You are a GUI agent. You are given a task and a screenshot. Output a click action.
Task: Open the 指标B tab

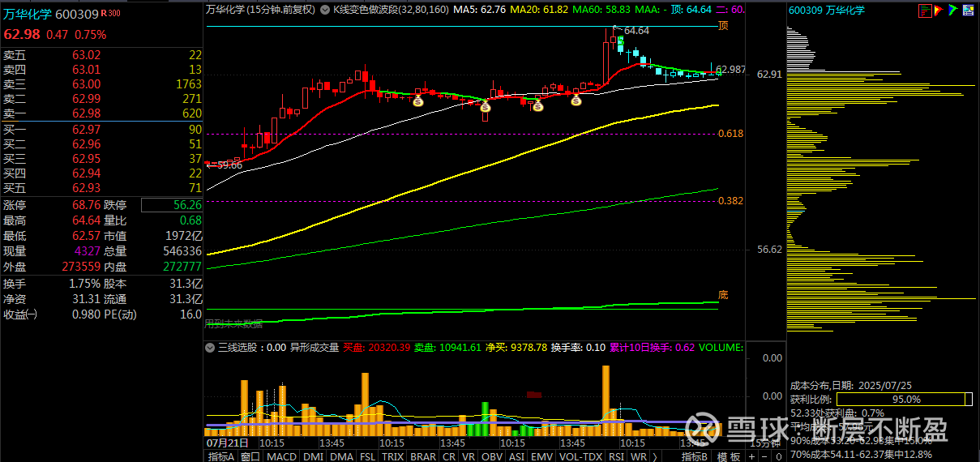695,456
